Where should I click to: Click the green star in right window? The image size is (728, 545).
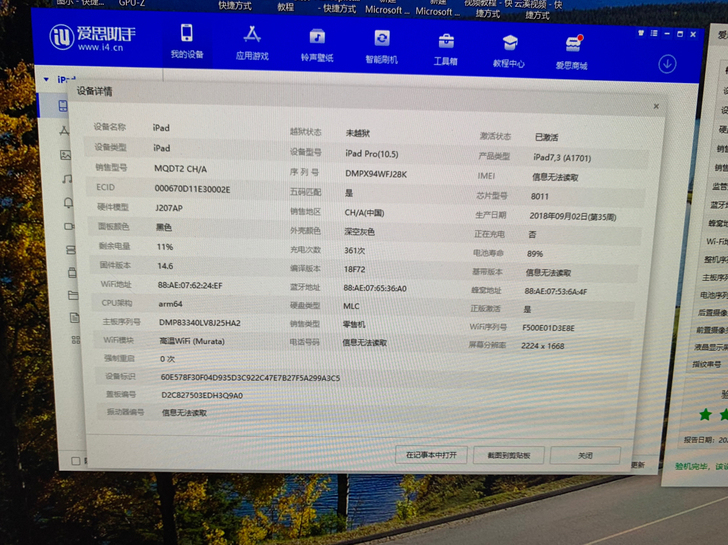pyautogui.click(x=705, y=414)
